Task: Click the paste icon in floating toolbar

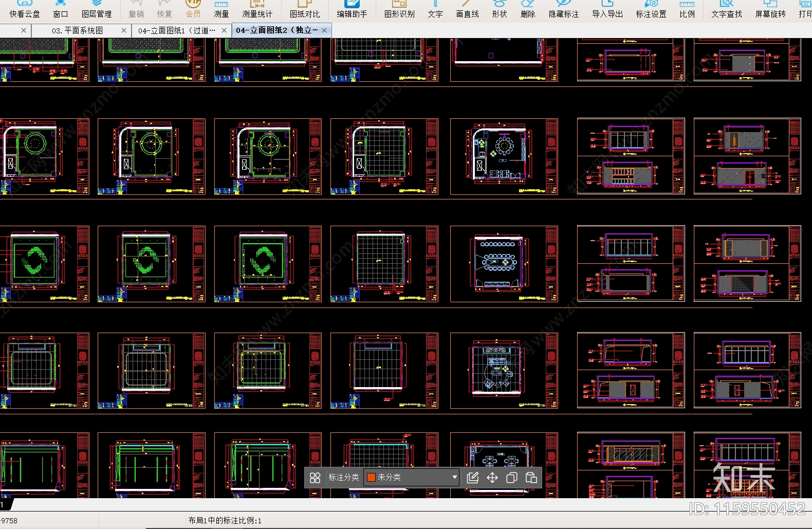Action: [x=531, y=478]
